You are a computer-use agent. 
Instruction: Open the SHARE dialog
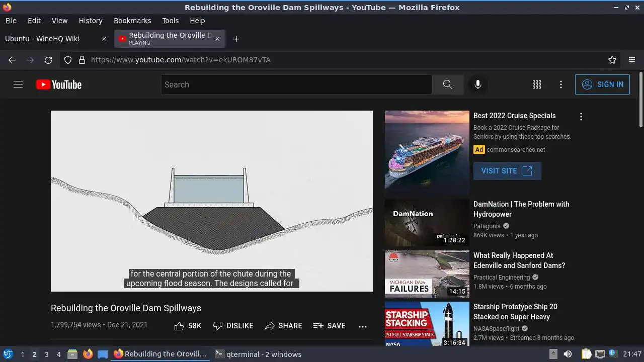pyautogui.click(x=283, y=326)
